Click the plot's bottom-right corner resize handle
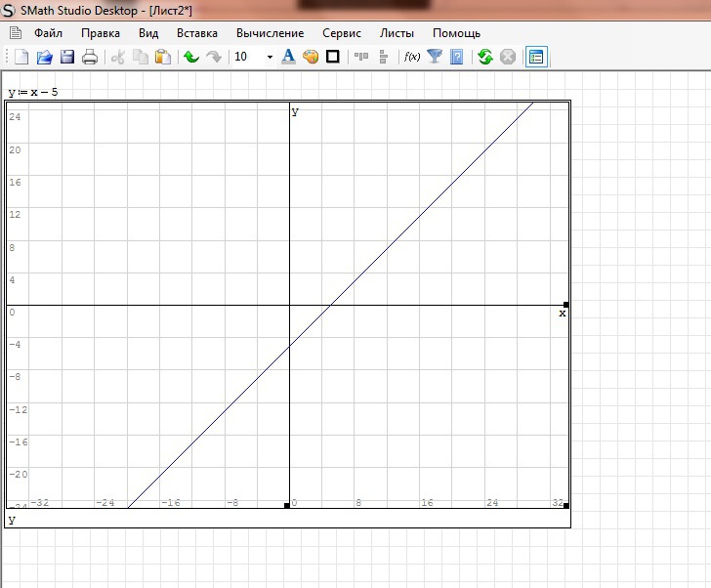The image size is (711, 588). point(566,505)
